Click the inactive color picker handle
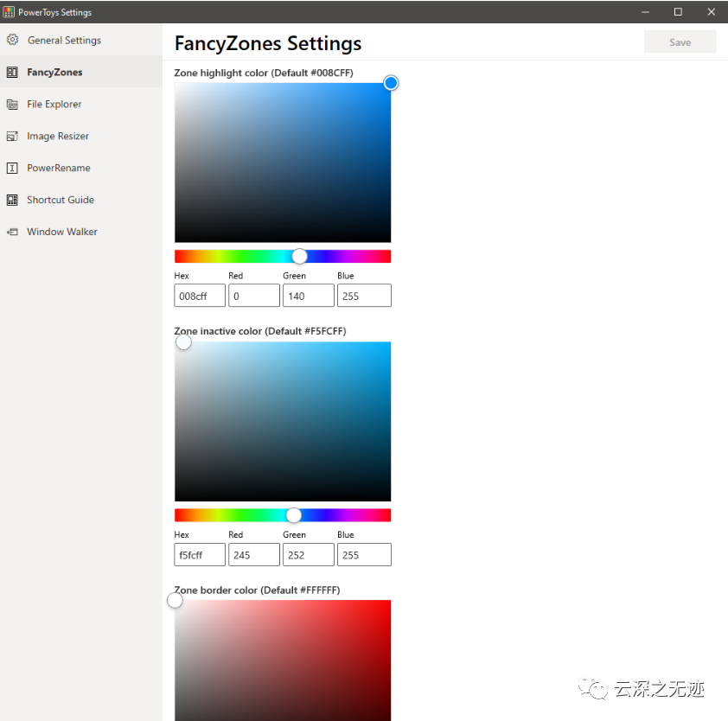This screenshot has height=721, width=728. 183,342
